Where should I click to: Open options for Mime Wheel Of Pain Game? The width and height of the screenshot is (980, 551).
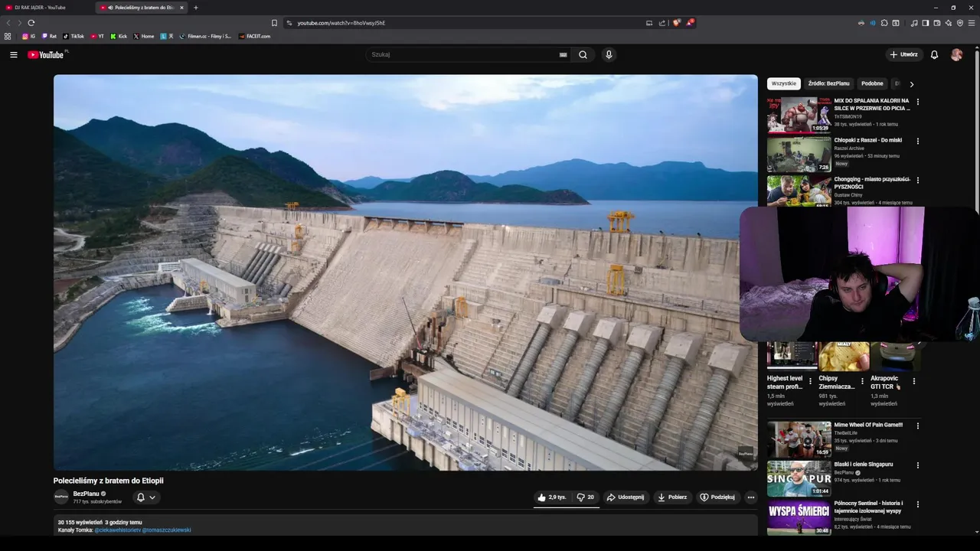(917, 425)
